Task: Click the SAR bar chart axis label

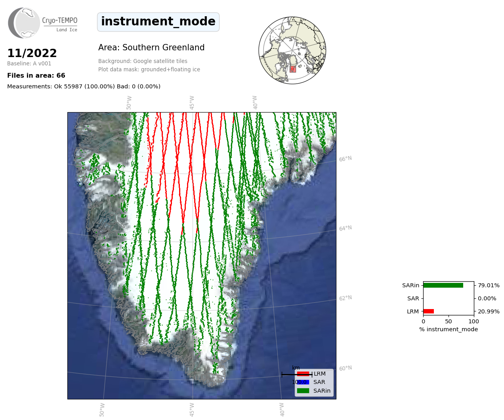Action: [413, 298]
